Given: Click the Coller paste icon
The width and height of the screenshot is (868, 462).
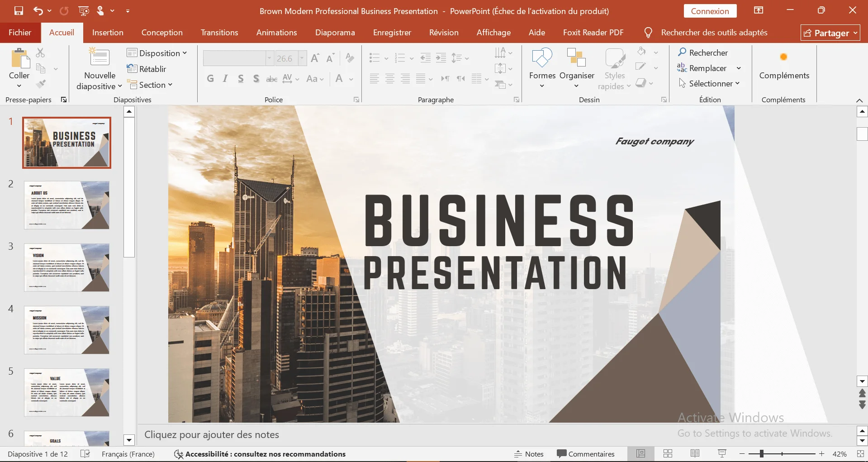Looking at the screenshot, I should pos(19,59).
